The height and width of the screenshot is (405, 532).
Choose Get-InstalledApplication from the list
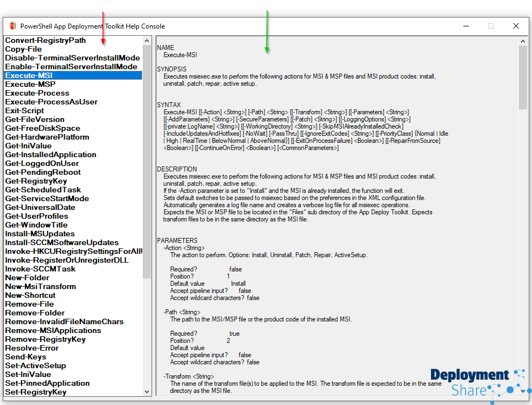51,154
